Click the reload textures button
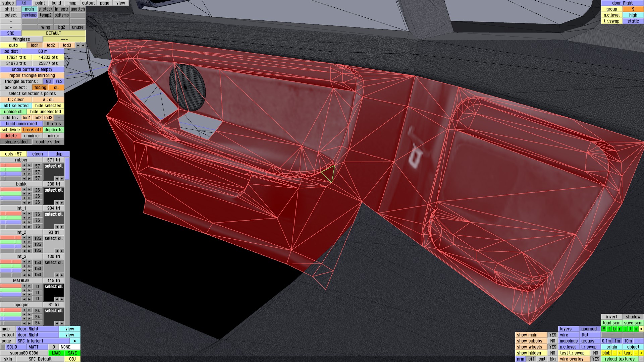 tap(620, 359)
